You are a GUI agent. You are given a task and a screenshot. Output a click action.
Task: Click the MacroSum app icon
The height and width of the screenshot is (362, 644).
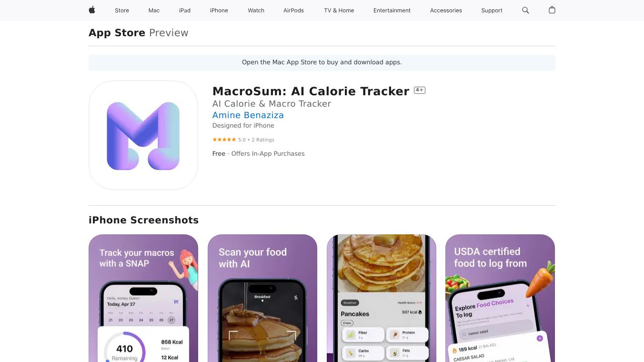(x=143, y=135)
